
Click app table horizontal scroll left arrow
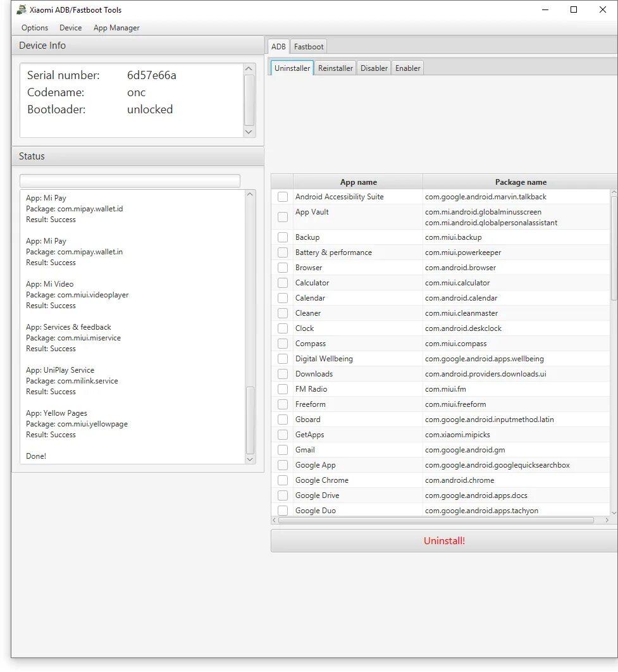click(x=274, y=520)
